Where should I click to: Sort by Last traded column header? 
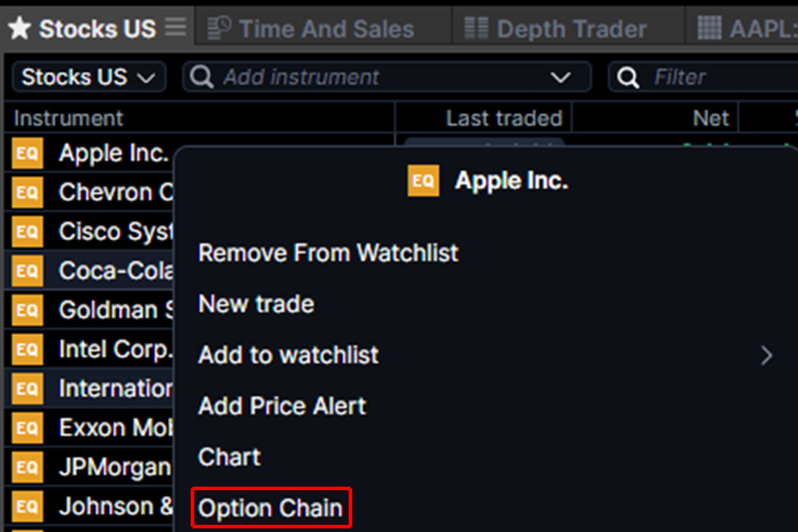click(504, 118)
